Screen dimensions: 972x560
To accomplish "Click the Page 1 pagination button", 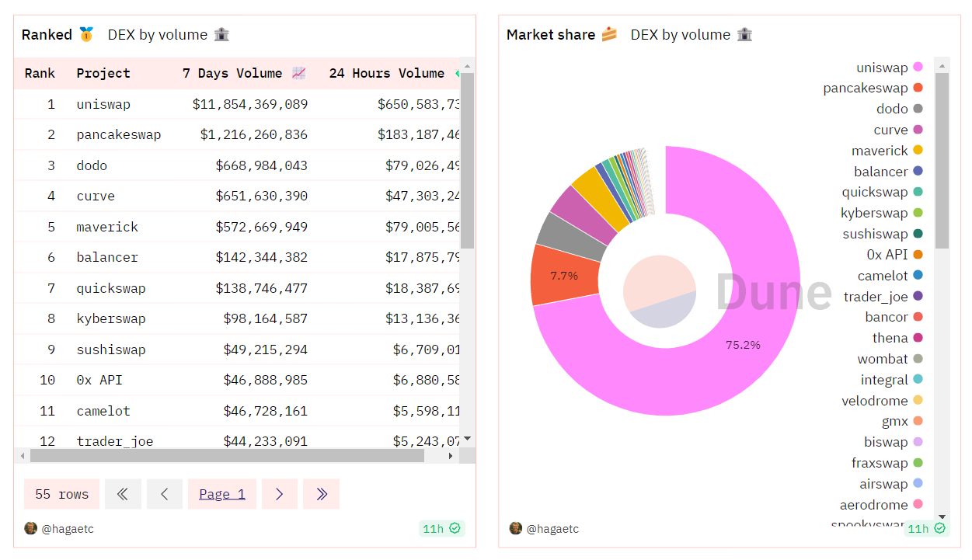I will pyautogui.click(x=222, y=494).
